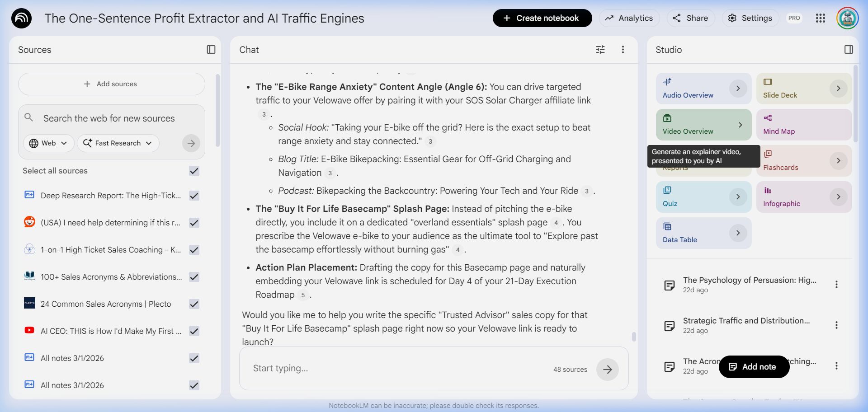Screen dimensions: 868x412
Task: Open Google apps grid icon
Action: (x=820, y=18)
